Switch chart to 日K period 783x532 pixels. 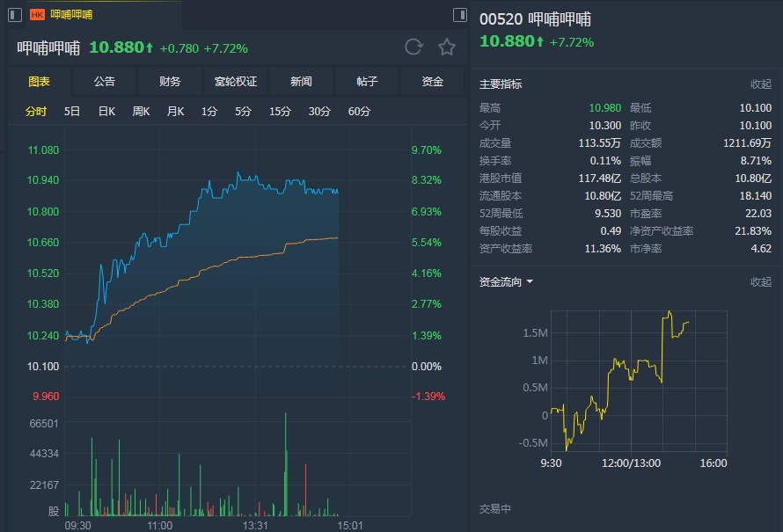pyautogui.click(x=106, y=112)
